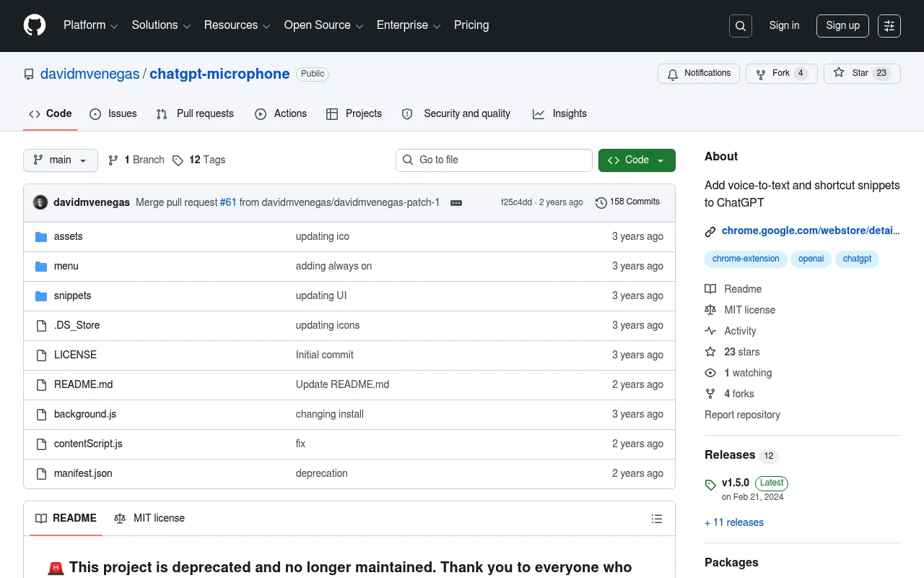Expand the Resources menu
The width and height of the screenshot is (924, 578).
(x=237, y=25)
